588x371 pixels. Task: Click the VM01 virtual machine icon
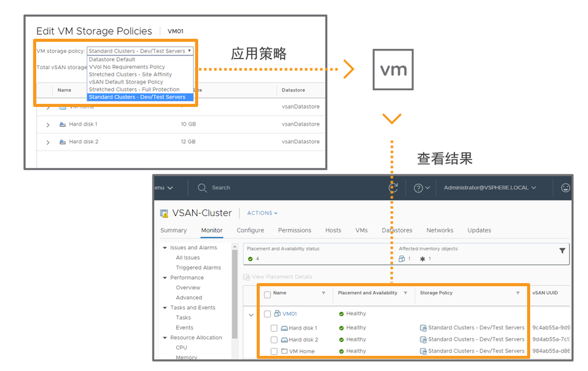click(277, 313)
